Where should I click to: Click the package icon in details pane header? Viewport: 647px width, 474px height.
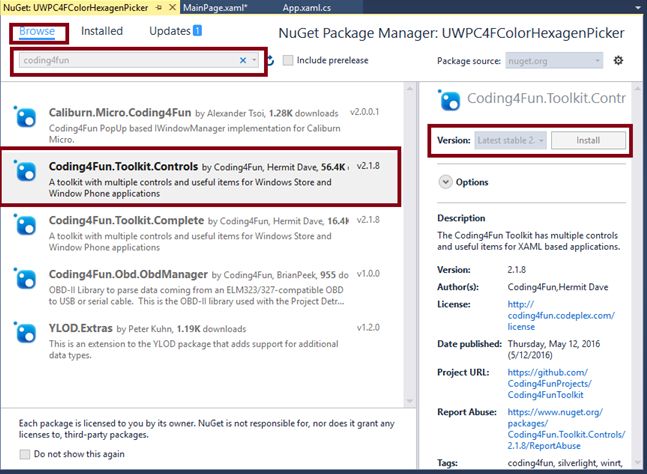(x=449, y=100)
